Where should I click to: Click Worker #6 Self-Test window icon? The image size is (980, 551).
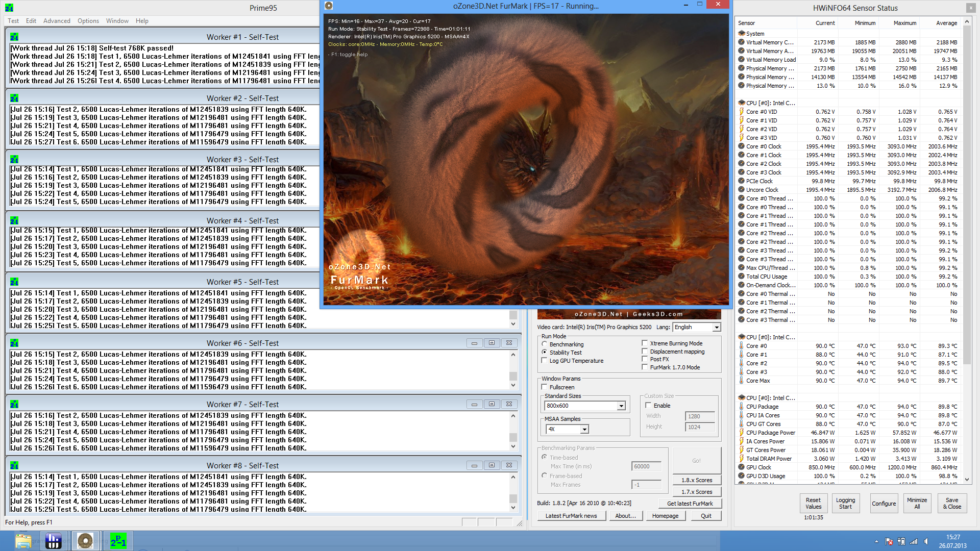tap(14, 343)
